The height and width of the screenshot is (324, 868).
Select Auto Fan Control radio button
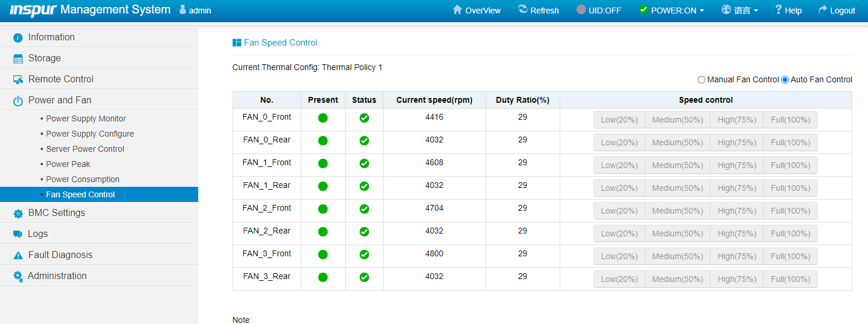[785, 80]
